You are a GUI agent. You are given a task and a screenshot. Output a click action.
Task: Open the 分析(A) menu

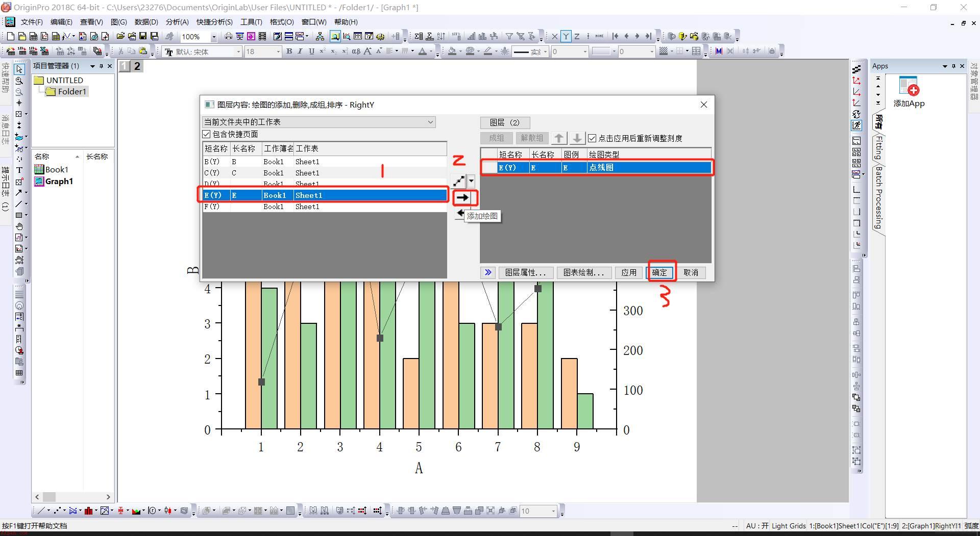click(x=177, y=22)
